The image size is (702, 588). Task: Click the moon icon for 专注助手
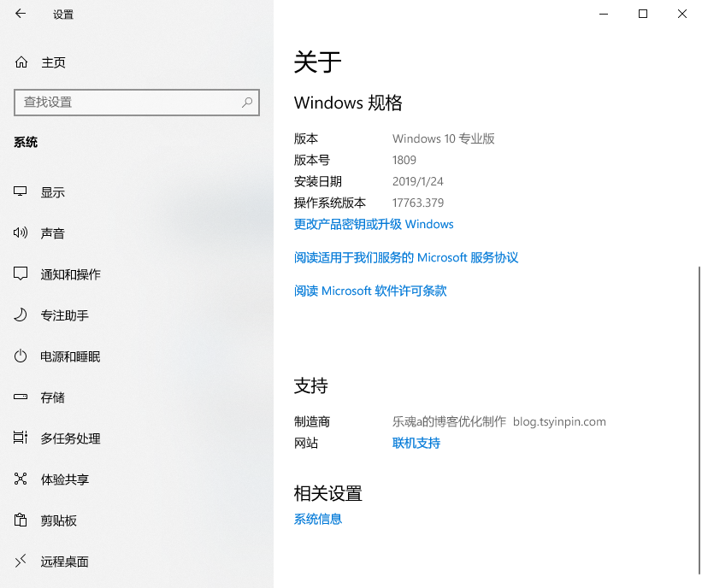point(21,315)
